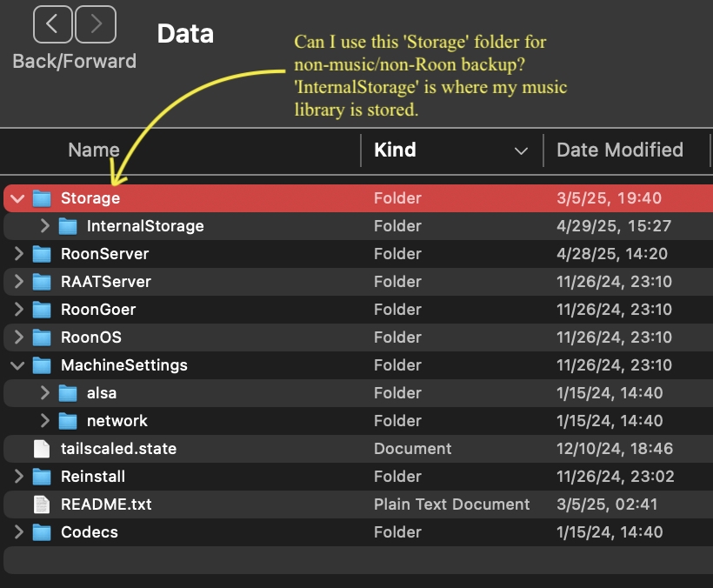Screen dimensions: 713x588
Task: Expand the network folder chevron
Action: tap(44, 420)
